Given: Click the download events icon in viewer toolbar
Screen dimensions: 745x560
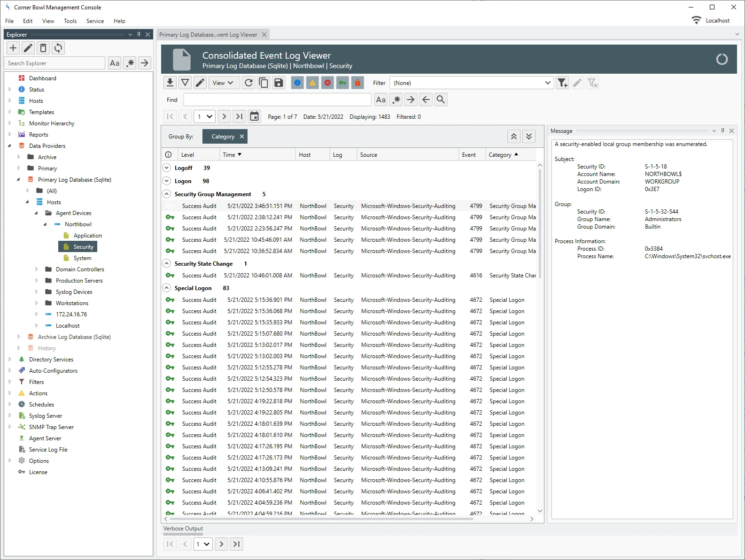Looking at the screenshot, I should (170, 83).
